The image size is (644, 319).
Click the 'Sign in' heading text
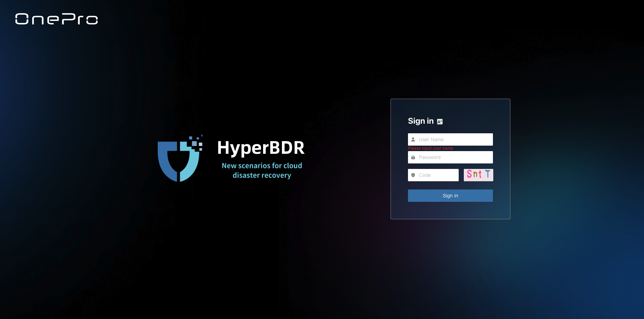(421, 121)
